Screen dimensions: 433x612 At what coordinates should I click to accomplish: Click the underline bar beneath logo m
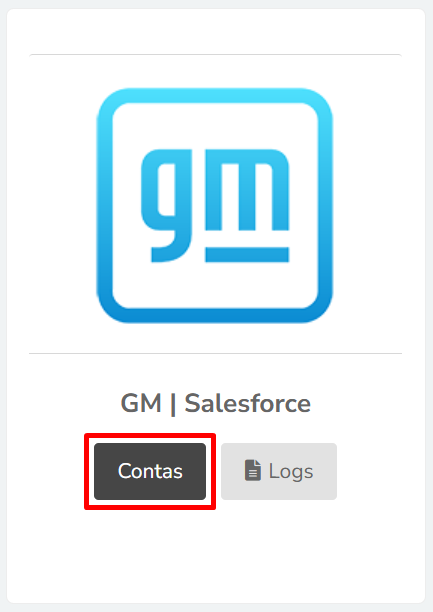point(247,254)
